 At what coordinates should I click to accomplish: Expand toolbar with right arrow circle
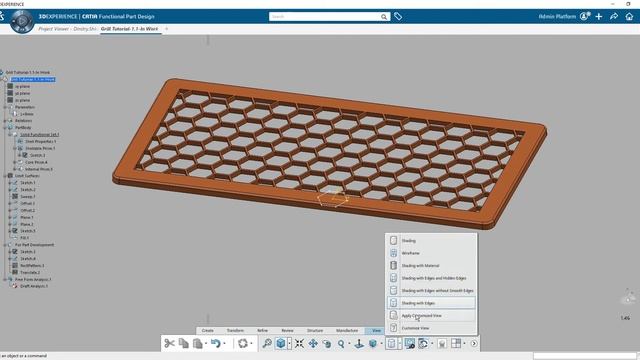coord(474,344)
